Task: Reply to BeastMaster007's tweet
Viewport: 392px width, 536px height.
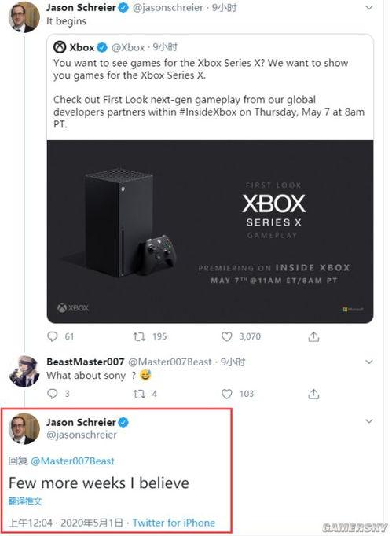Action: point(52,394)
